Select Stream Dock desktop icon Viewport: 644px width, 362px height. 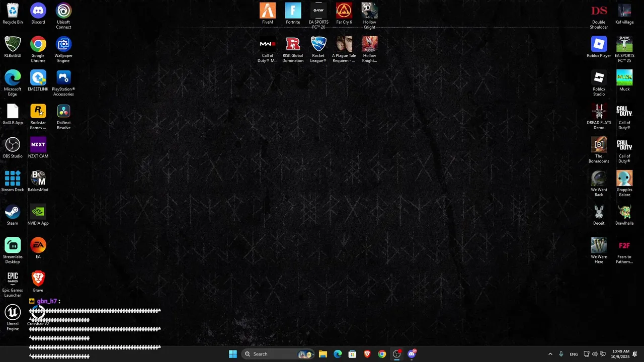point(13,182)
